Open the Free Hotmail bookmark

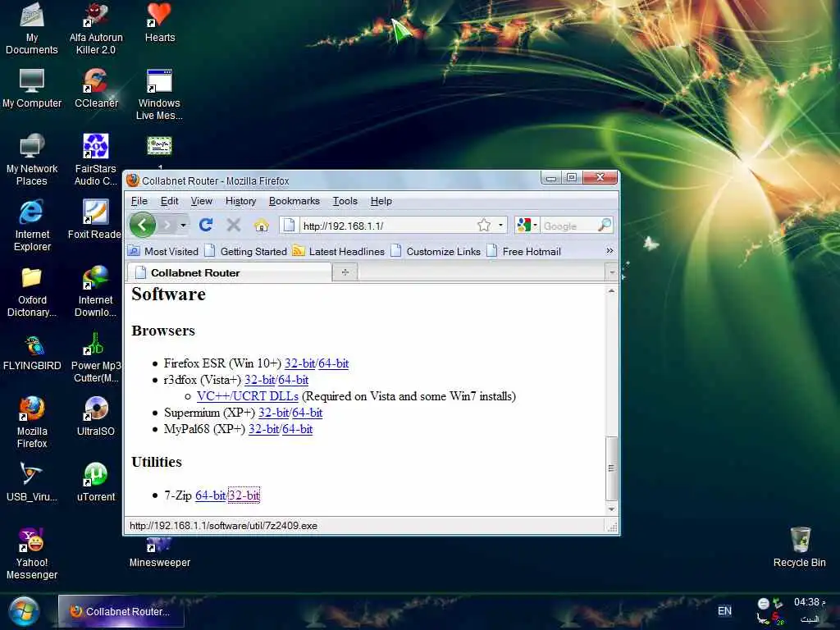point(524,251)
